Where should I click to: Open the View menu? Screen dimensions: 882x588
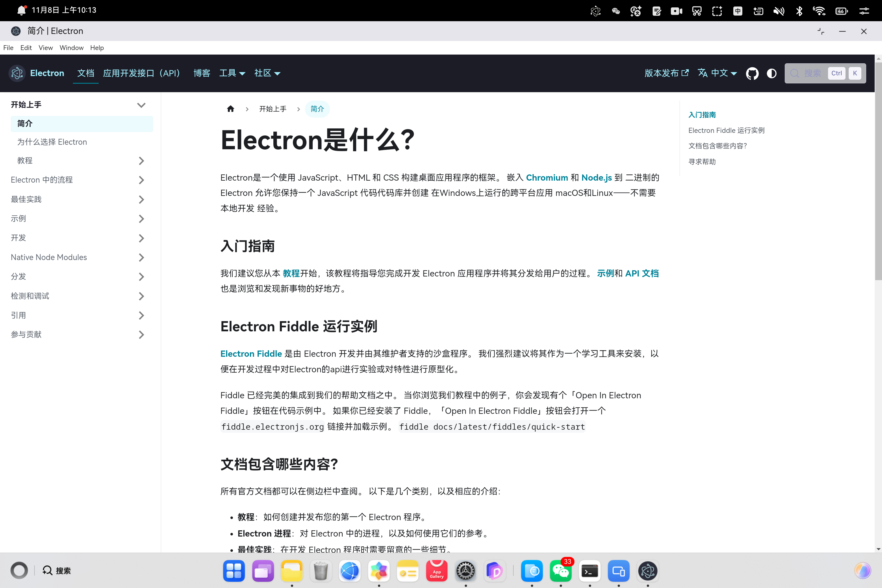pyautogui.click(x=46, y=47)
